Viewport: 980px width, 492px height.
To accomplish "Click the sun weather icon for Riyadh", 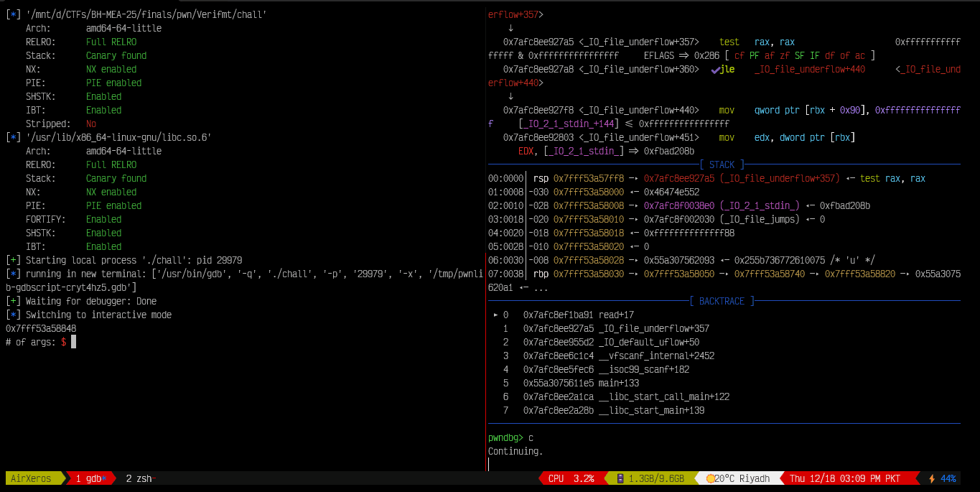I will (710, 478).
